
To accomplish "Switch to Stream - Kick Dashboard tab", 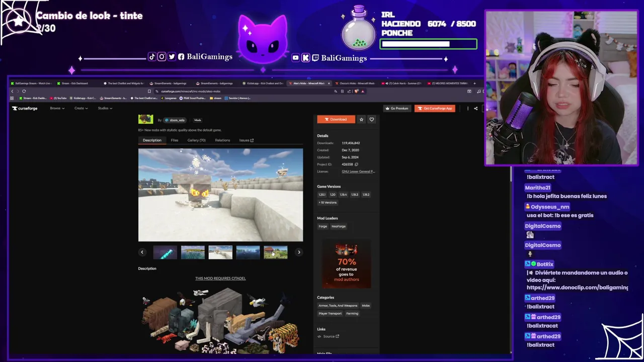I will (74, 83).
